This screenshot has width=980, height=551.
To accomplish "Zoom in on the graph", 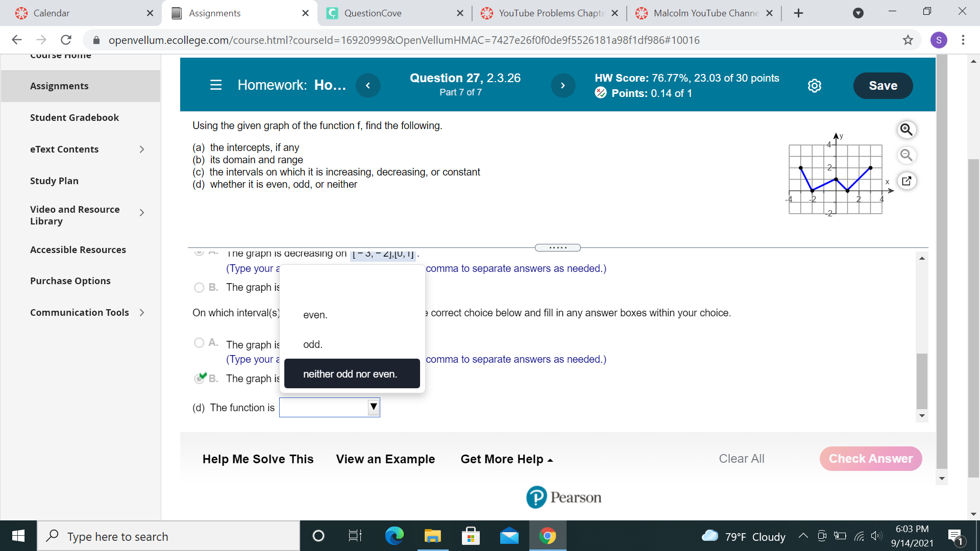I will coord(906,130).
